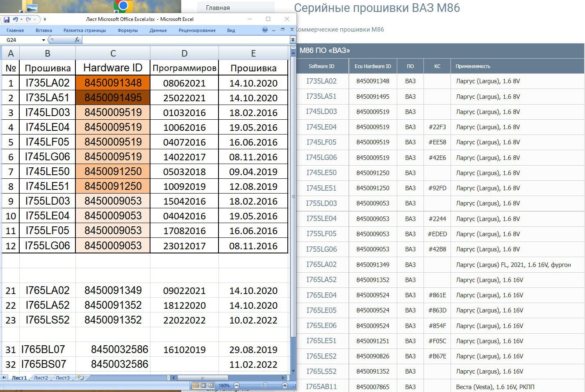Select column E header

coord(253,53)
